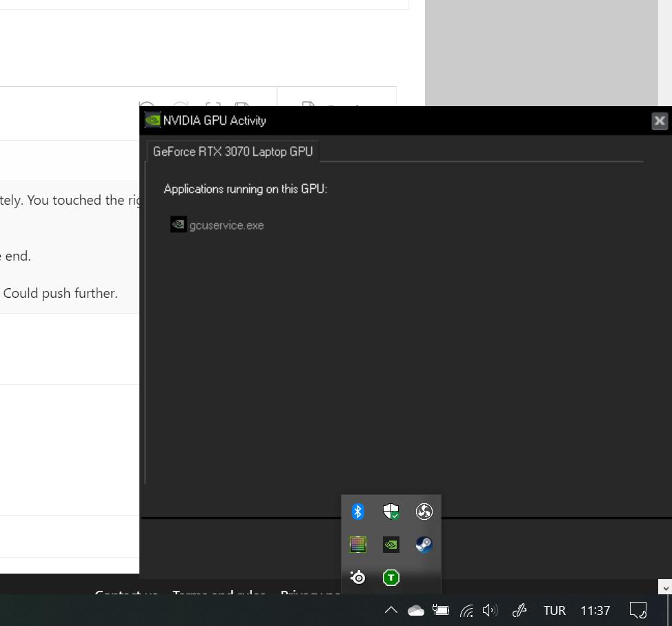
Task: Click the NVIDIA icon in the tray overflow
Action: pos(391,545)
